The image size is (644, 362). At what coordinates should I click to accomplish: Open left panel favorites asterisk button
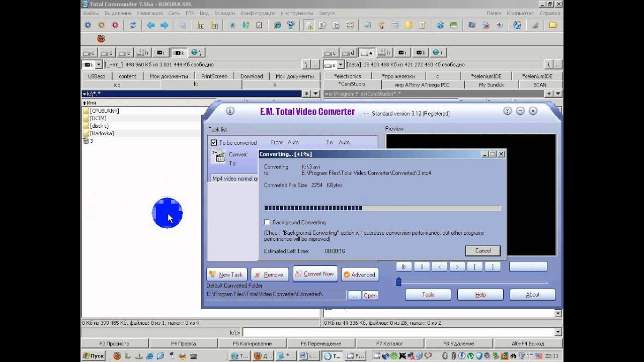(x=306, y=94)
